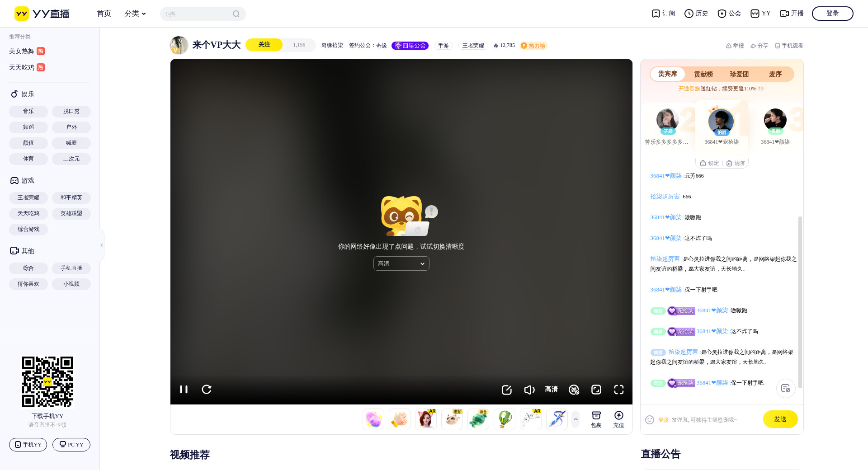Open the emoji picker in chat

650,420
